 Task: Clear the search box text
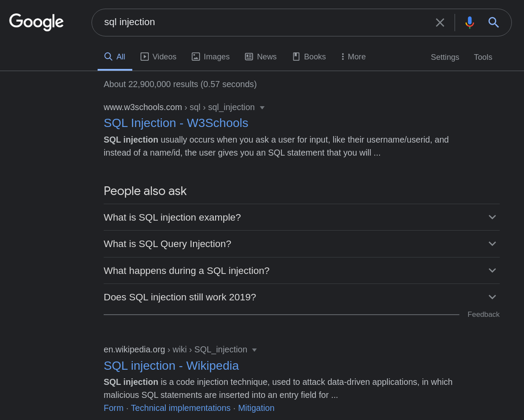coord(440,23)
